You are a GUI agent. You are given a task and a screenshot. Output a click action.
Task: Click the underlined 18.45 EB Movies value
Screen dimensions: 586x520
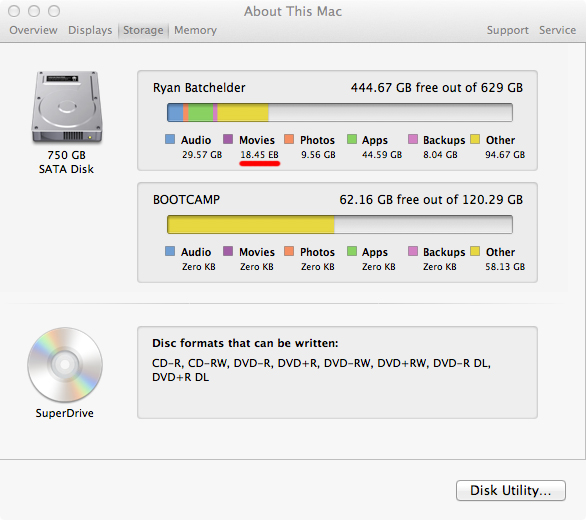click(259, 155)
